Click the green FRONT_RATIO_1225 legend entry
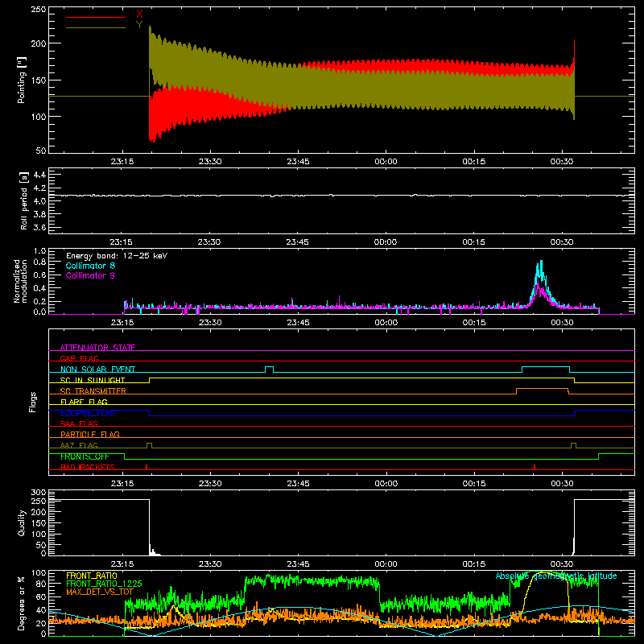The width and height of the screenshot is (644, 644). coord(104,584)
